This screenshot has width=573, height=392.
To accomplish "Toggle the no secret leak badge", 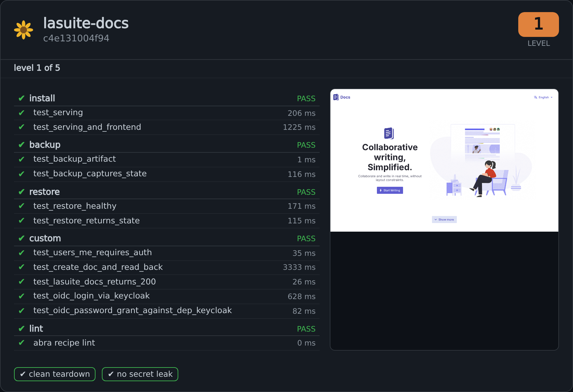I will tap(140, 374).
